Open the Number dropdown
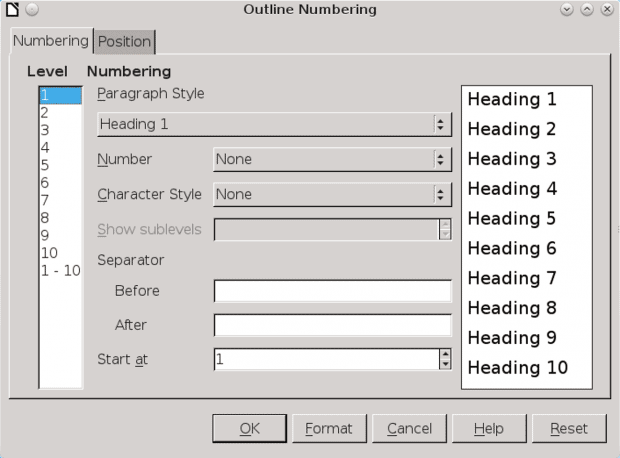Viewport: 620px width, 458px height. coord(332,159)
